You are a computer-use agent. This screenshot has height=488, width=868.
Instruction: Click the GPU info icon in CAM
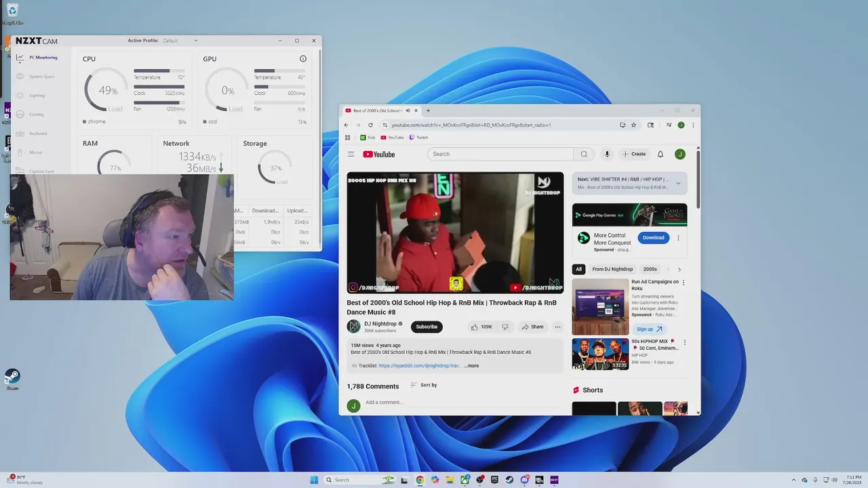pyautogui.click(x=303, y=59)
